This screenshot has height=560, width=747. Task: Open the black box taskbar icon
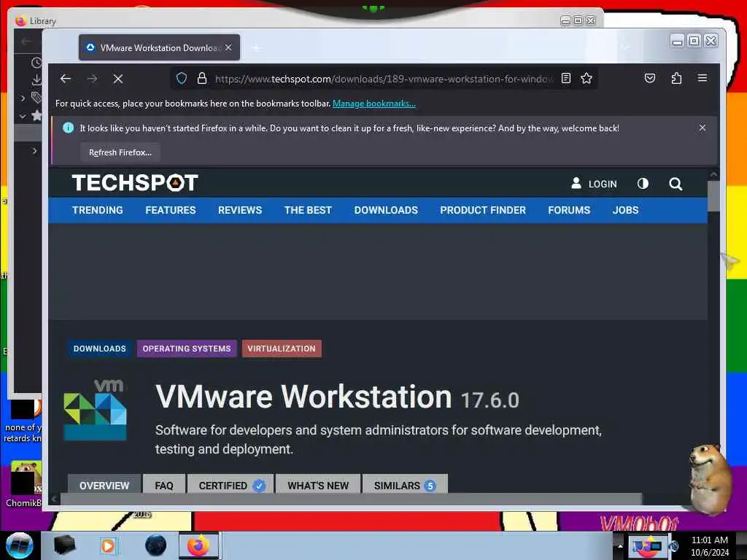coord(64,545)
